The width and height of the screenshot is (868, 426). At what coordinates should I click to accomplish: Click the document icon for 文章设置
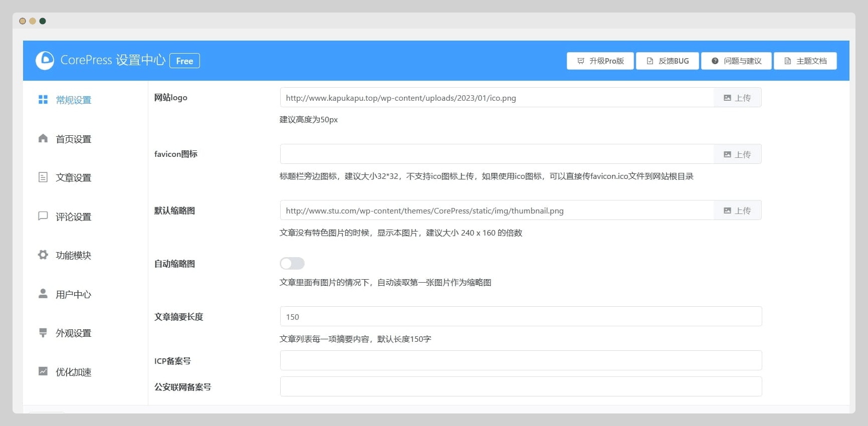[x=43, y=177]
